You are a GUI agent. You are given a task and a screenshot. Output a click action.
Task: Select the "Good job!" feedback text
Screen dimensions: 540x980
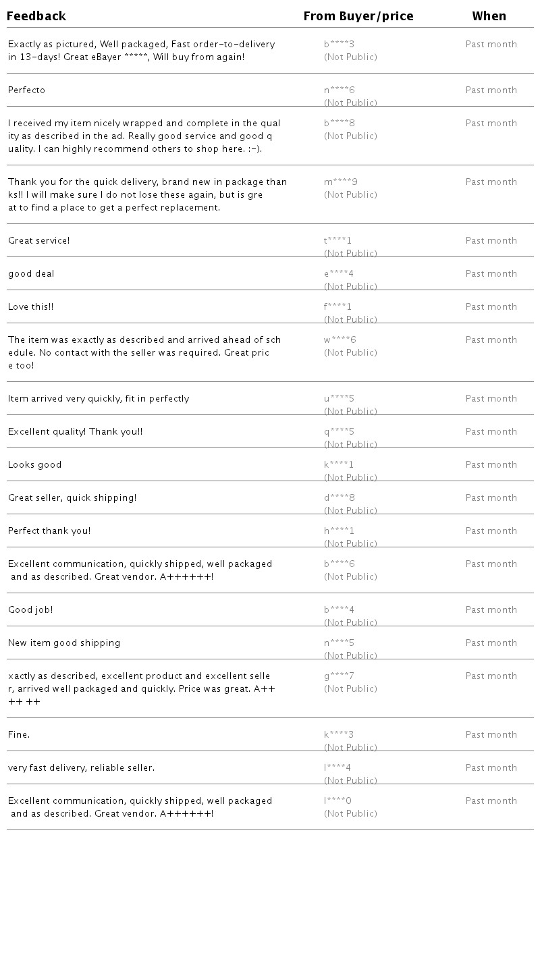coord(30,610)
